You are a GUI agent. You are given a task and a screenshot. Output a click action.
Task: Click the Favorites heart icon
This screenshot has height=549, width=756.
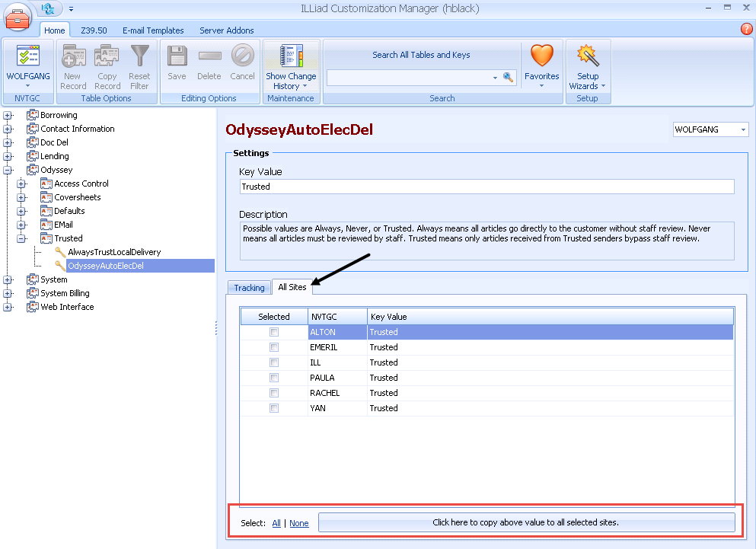[542, 57]
